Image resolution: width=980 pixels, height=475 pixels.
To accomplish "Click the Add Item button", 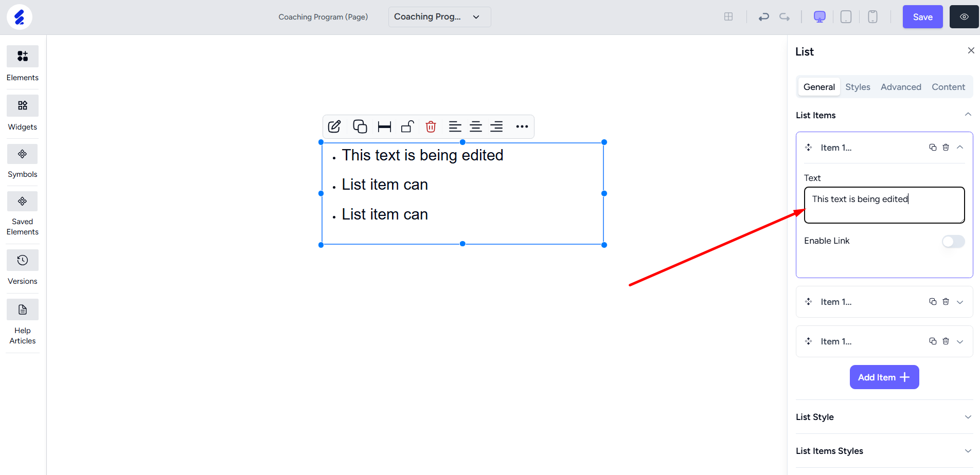I will (884, 377).
